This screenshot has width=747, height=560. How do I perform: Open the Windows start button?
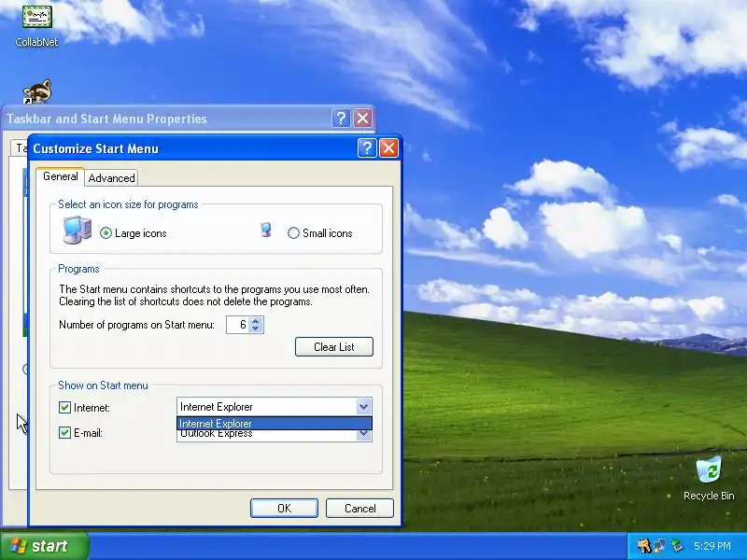pos(44,546)
